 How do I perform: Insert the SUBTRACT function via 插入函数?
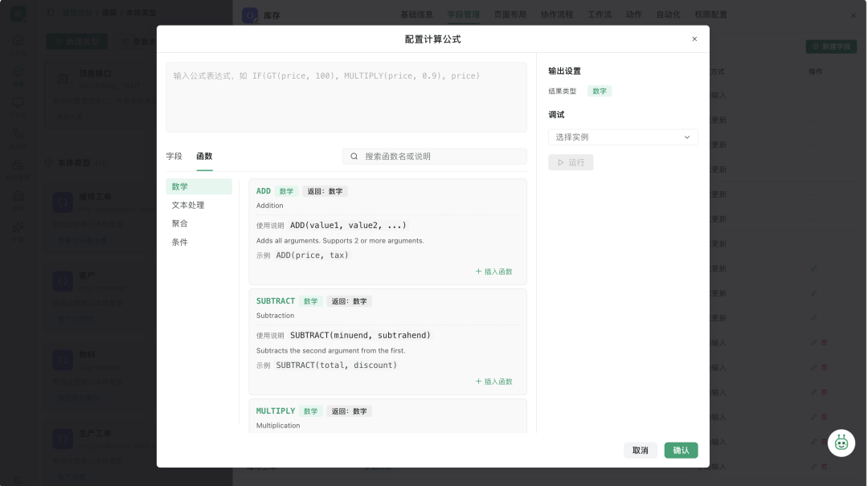493,382
